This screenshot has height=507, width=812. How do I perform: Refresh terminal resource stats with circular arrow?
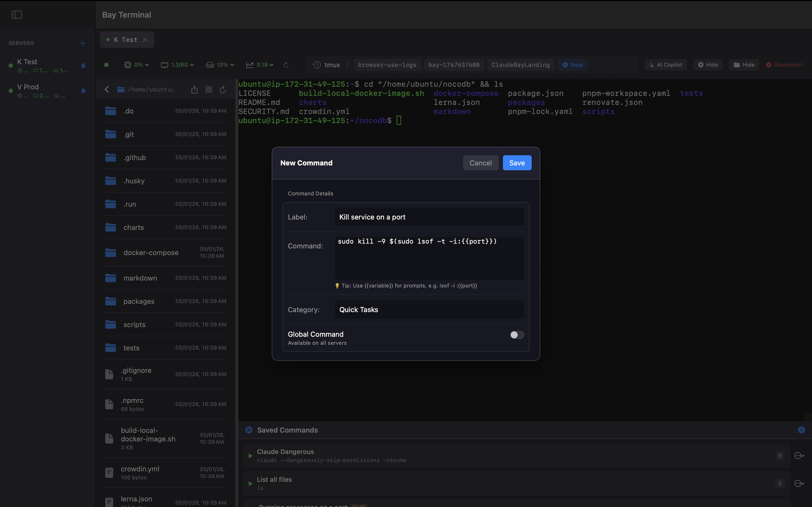[285, 65]
